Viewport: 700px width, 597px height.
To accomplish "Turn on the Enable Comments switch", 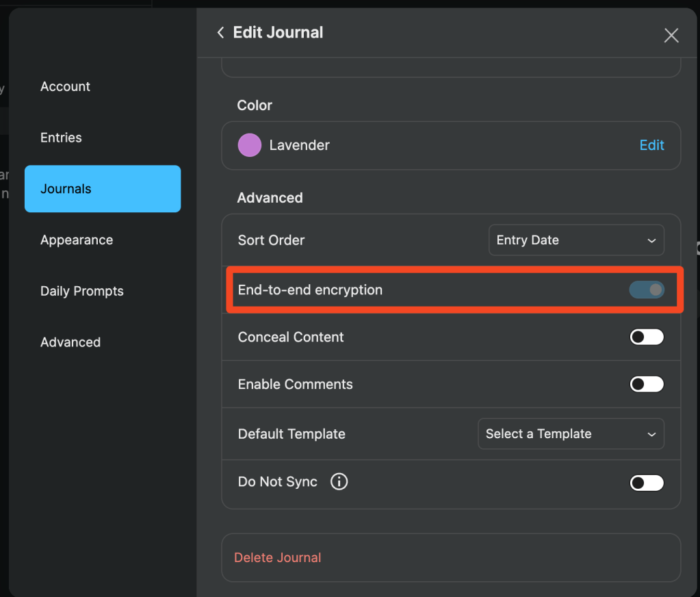I will pos(647,384).
